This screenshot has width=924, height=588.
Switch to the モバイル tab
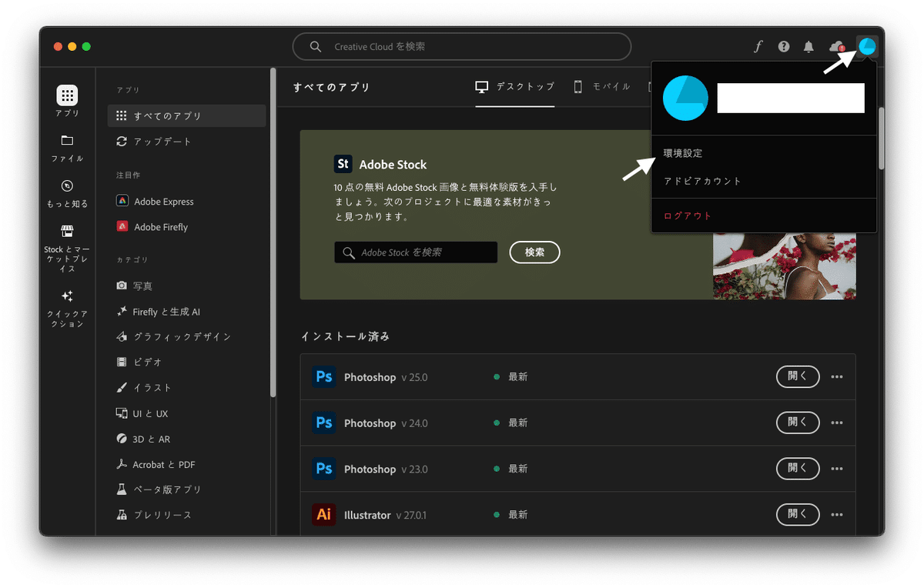(602, 87)
